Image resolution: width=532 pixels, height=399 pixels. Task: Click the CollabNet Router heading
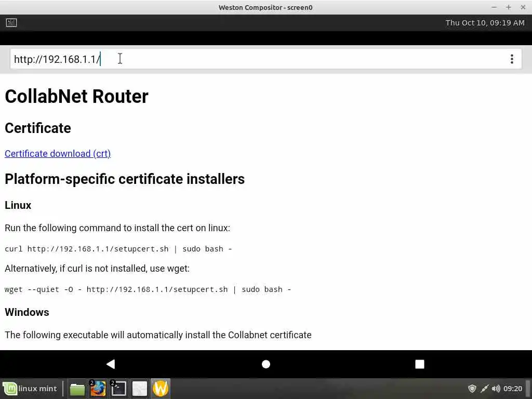77,96
